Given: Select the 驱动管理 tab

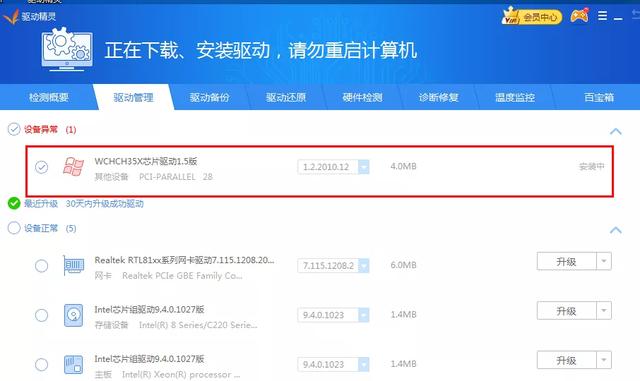Looking at the screenshot, I should [x=133, y=97].
